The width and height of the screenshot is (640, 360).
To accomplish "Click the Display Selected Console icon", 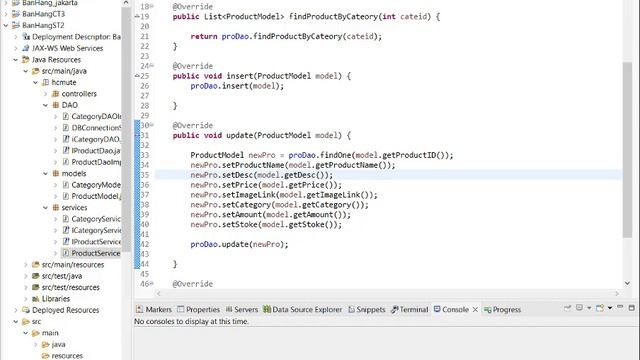I will click(x=579, y=308).
